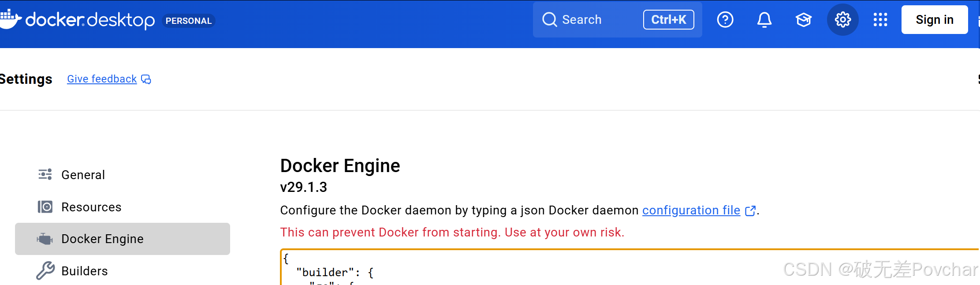Open the Learning center graduation cap icon

(804, 19)
